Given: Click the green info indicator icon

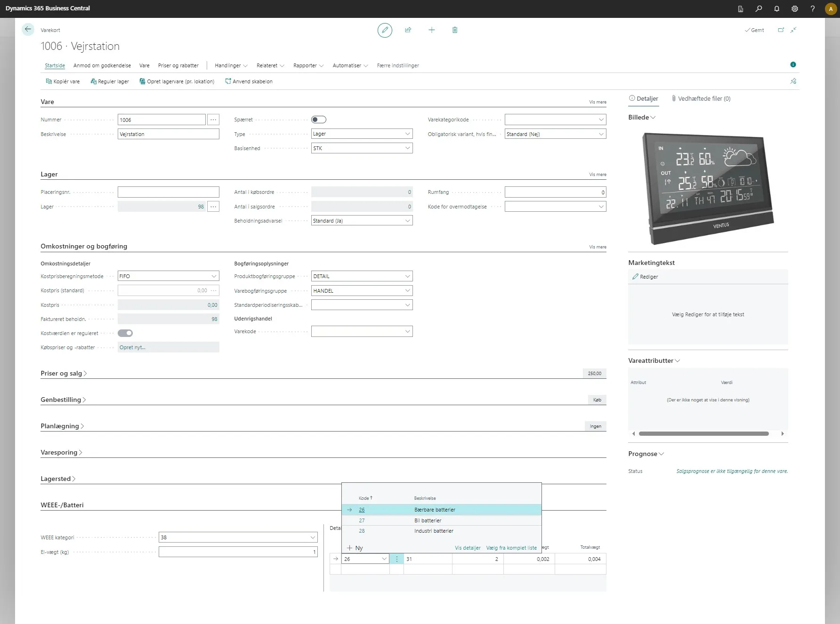Looking at the screenshot, I should point(793,64).
